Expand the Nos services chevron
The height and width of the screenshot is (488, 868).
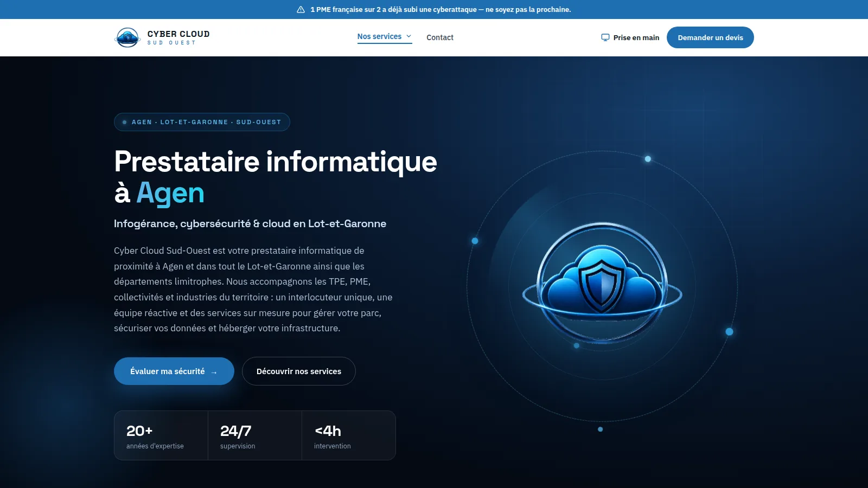click(409, 36)
